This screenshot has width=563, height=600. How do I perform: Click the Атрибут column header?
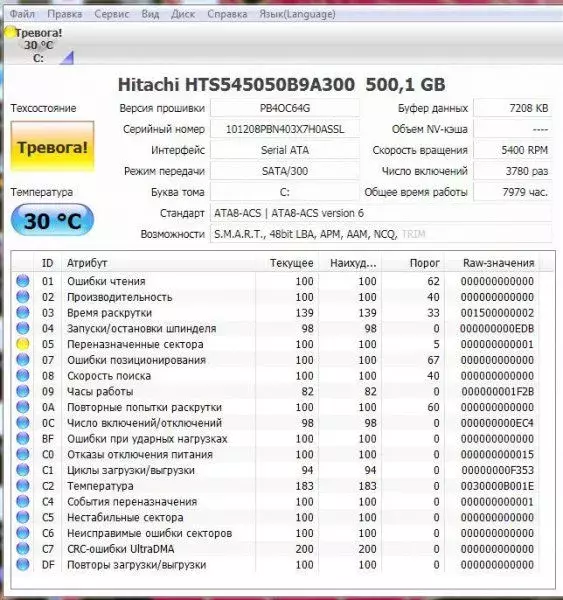pos(158,263)
